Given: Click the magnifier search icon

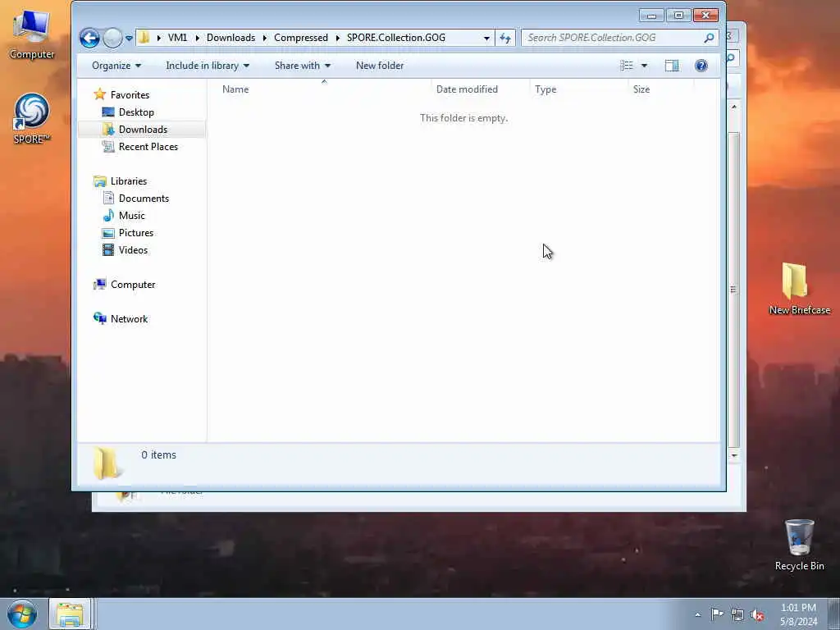Looking at the screenshot, I should click(709, 38).
